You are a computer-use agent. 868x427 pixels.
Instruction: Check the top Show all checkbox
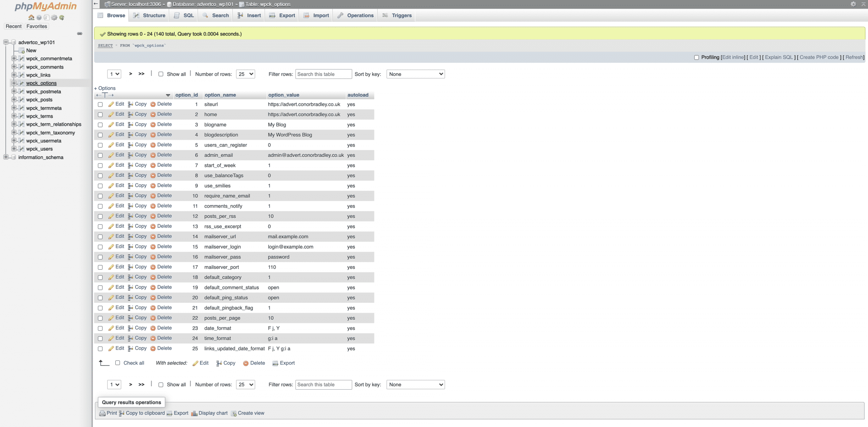(161, 74)
